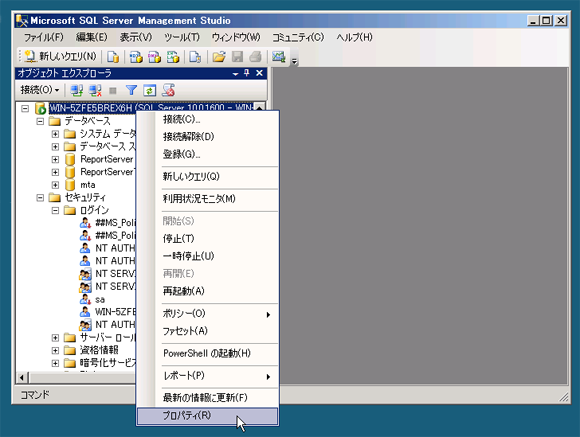Open the Object Explorer window position dropdown arrow
Viewport: 580px width, 437px height.
(x=235, y=74)
